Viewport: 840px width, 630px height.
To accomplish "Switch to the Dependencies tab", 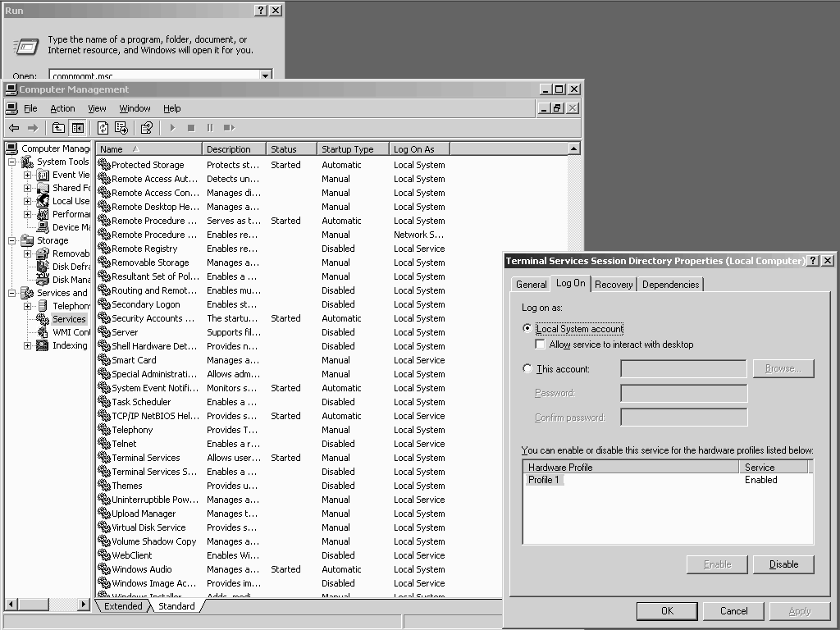I will (x=671, y=285).
